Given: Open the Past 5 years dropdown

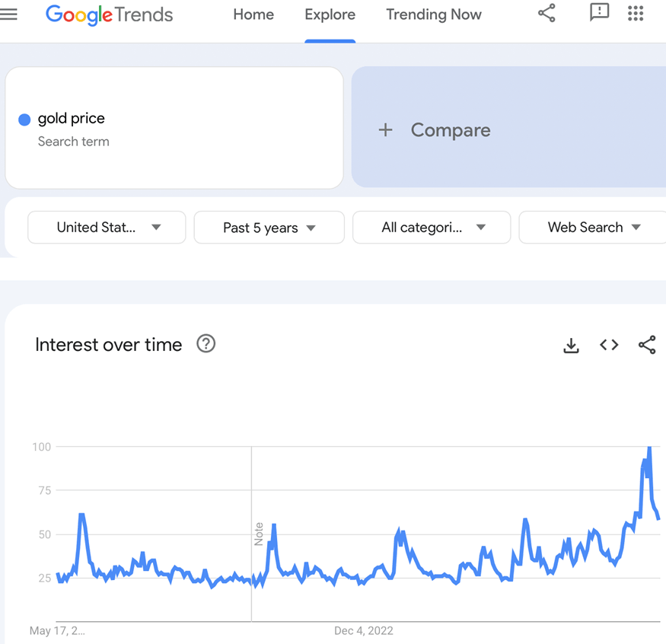Looking at the screenshot, I should pos(269,228).
